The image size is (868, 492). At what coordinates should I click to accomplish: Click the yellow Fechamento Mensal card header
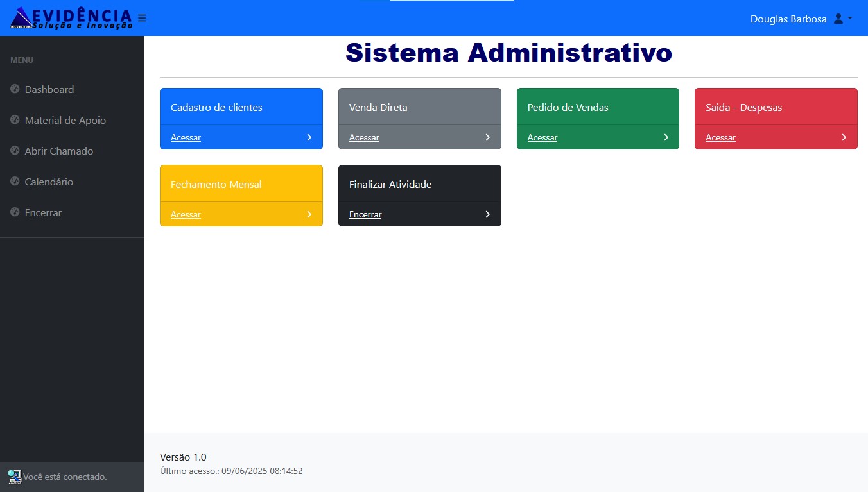point(241,184)
